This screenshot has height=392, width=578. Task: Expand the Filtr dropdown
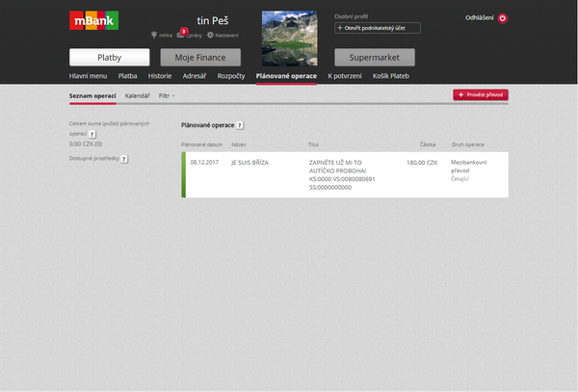coord(167,95)
